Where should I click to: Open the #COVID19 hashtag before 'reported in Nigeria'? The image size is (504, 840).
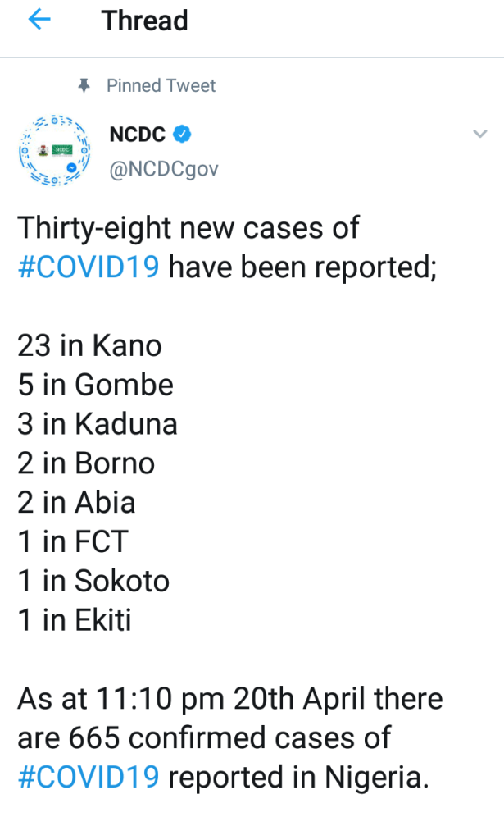click(88, 776)
